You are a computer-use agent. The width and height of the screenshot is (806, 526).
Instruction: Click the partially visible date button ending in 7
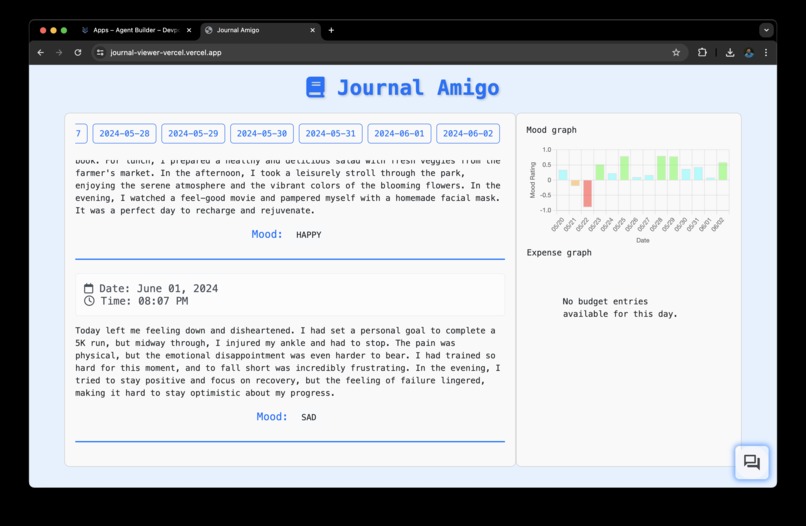click(81, 134)
